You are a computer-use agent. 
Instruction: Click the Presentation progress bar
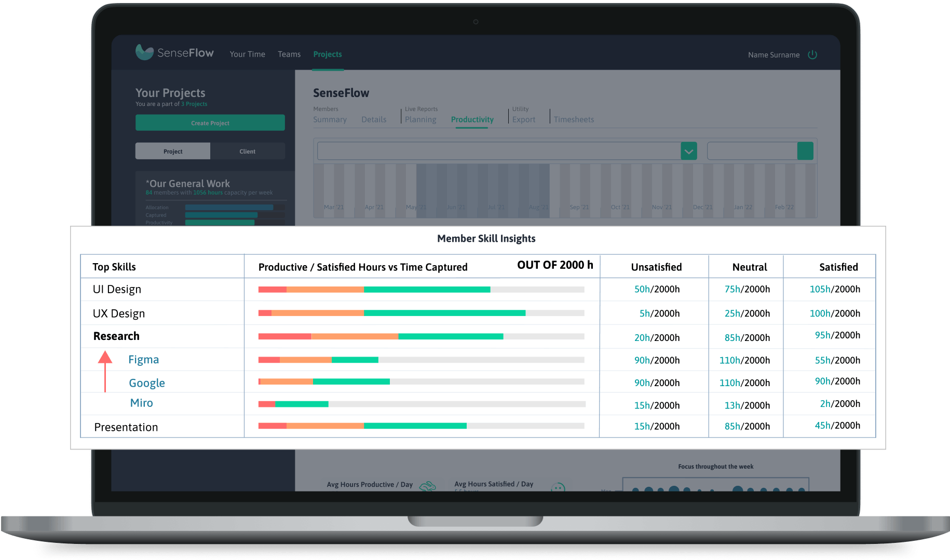click(422, 426)
